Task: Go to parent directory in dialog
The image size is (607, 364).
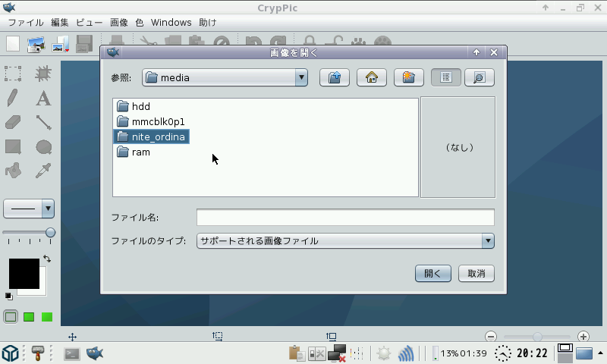Action: coord(335,78)
